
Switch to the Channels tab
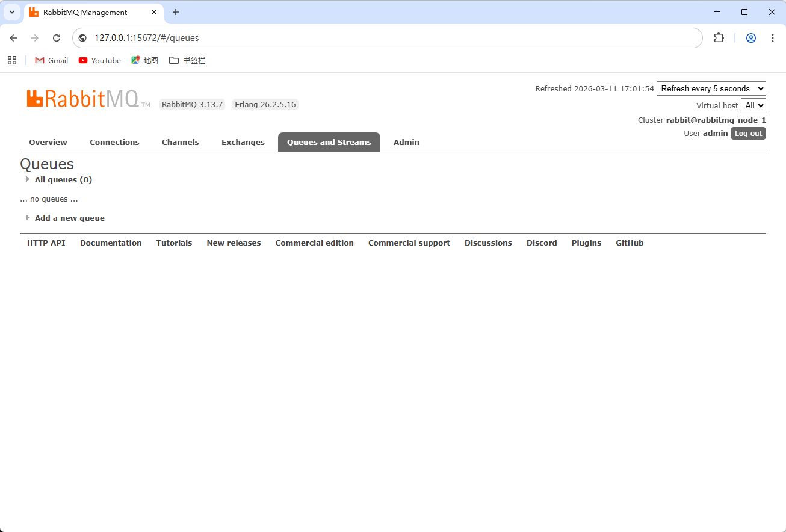pos(181,142)
